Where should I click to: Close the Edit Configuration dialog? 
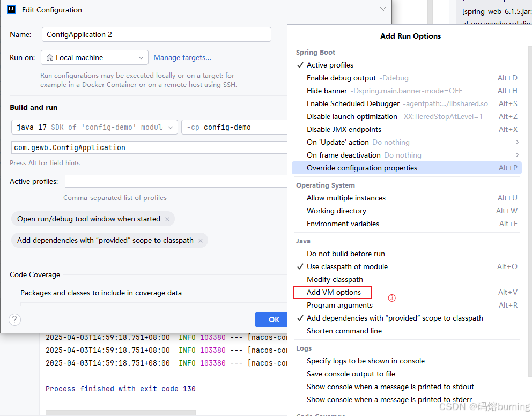tap(383, 10)
